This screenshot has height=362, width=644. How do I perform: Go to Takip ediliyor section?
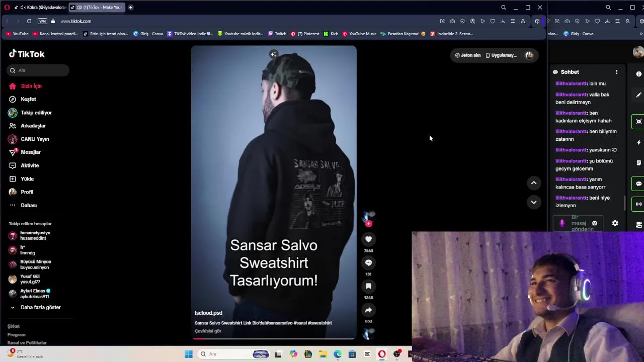30,113
